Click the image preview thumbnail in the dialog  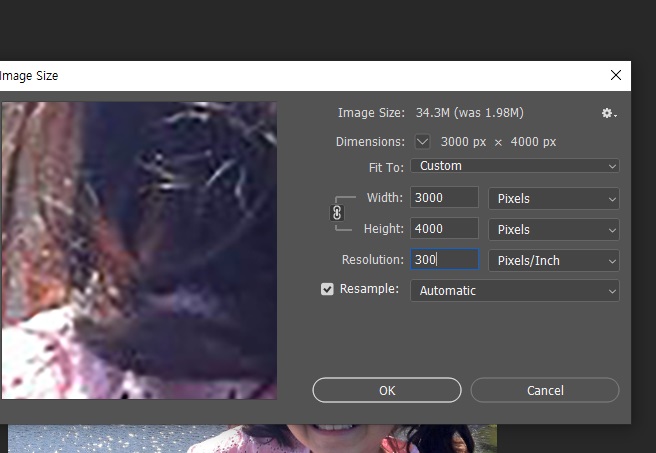pos(139,251)
